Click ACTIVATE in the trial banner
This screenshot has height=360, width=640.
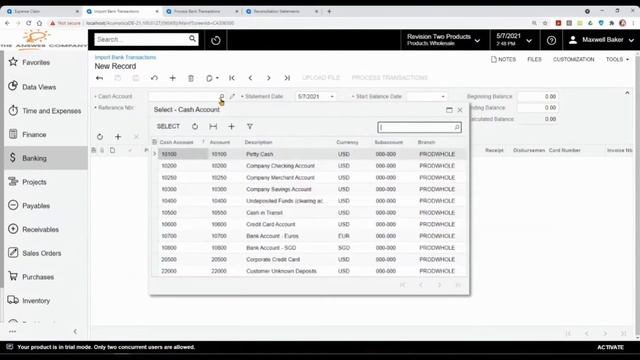pyautogui.click(x=610, y=347)
